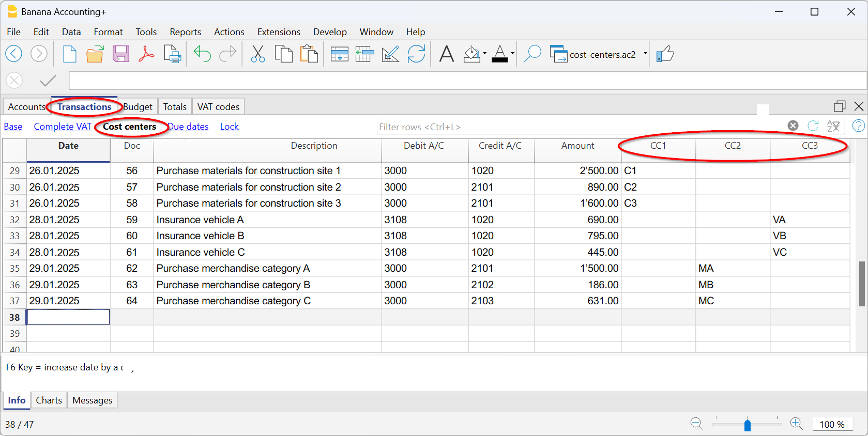This screenshot has width=868, height=436.
Task: Select the Cut scissors icon
Action: [257, 54]
